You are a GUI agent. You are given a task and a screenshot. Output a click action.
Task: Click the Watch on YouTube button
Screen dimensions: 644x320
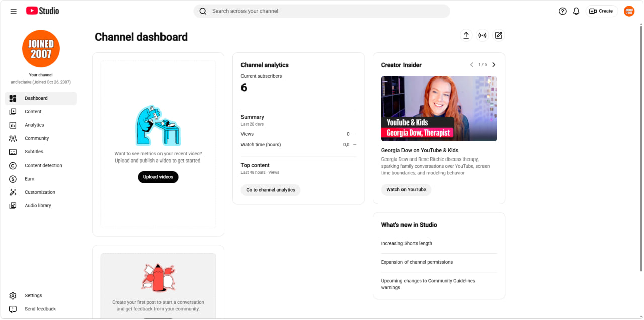[406, 190]
